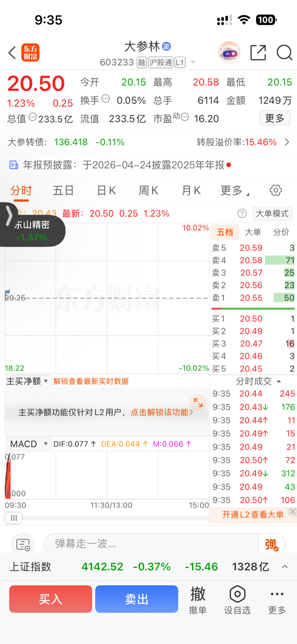
Task: Open the bottom 更多 ellipsis menu
Action: [x=277, y=601]
